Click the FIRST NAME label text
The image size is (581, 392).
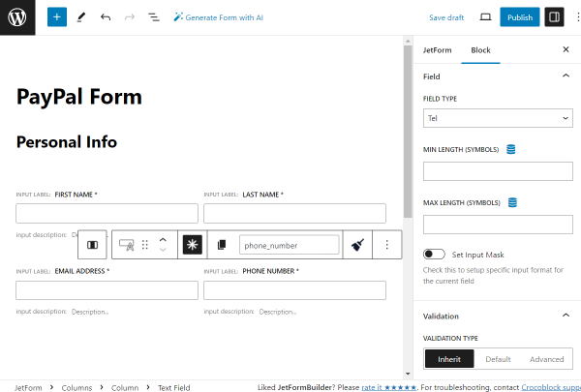coord(76,195)
